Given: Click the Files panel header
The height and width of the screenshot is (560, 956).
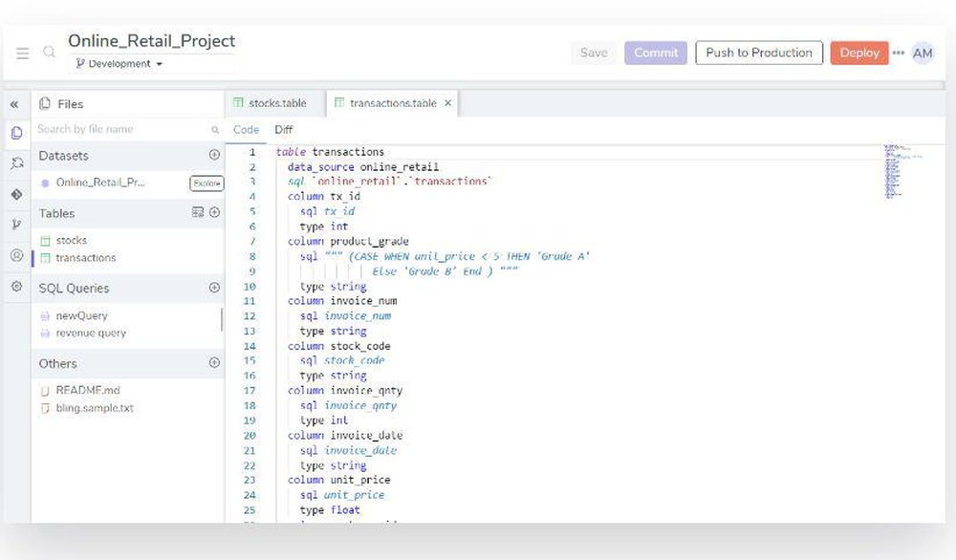Looking at the screenshot, I should click(x=128, y=104).
